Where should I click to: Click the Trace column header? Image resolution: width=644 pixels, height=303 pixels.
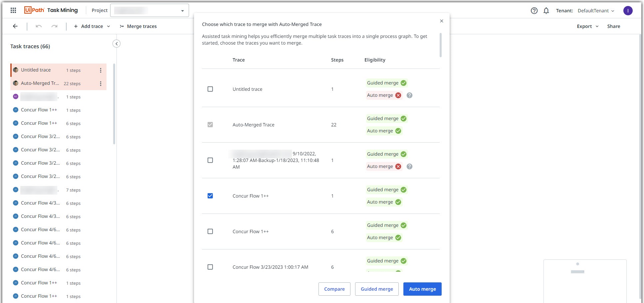[x=239, y=60]
